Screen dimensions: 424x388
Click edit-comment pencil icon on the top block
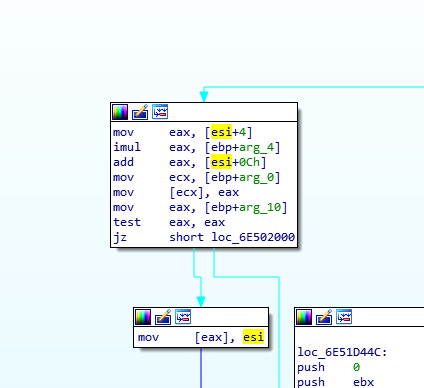tap(140, 112)
